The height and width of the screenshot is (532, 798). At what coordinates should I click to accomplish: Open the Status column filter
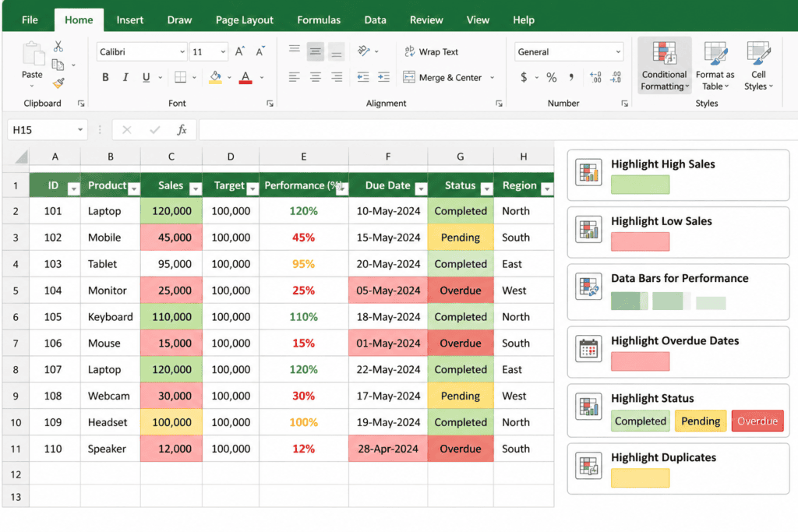(487, 189)
